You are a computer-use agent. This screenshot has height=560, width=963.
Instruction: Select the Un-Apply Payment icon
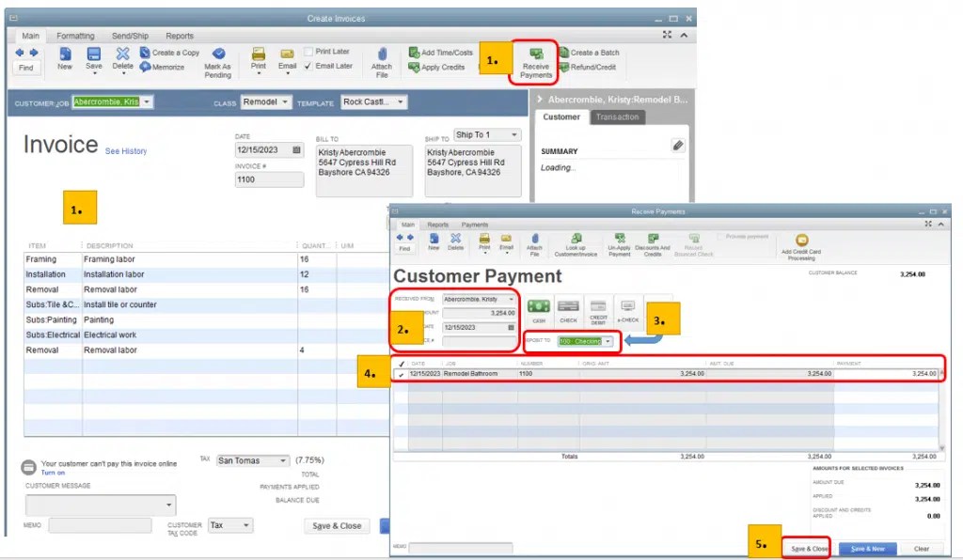point(620,243)
